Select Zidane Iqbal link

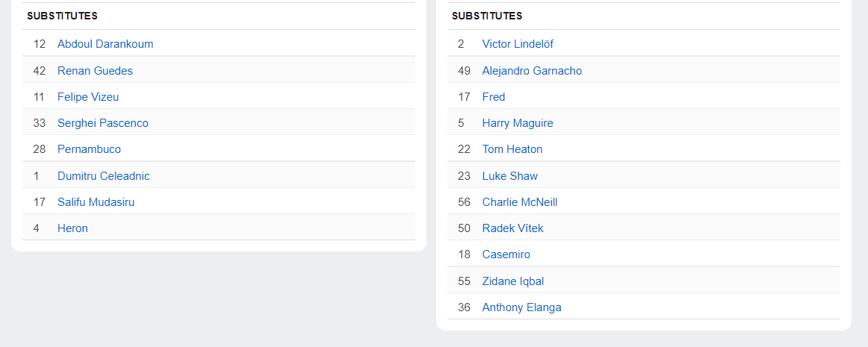tap(513, 281)
